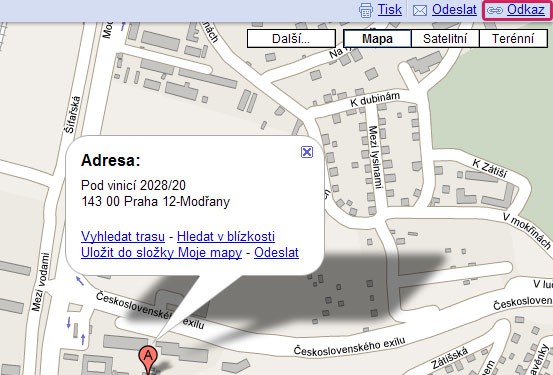
Task: Click the Adresa: heading
Action: [x=111, y=161]
